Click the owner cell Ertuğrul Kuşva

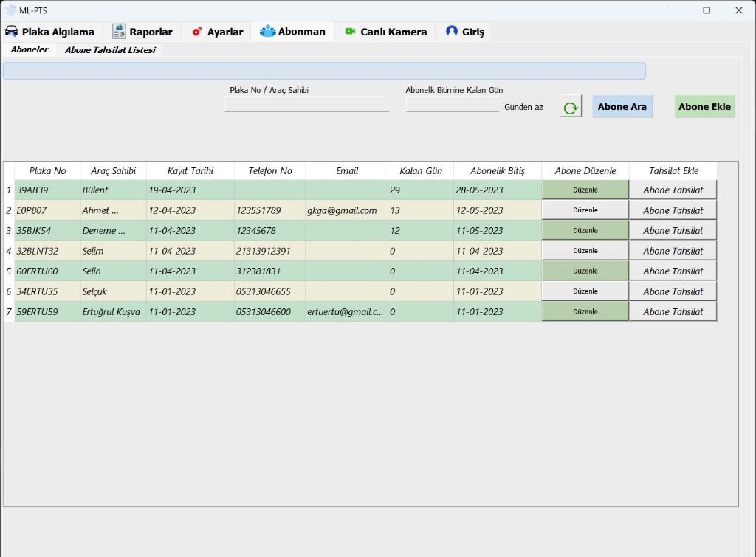[x=113, y=311]
